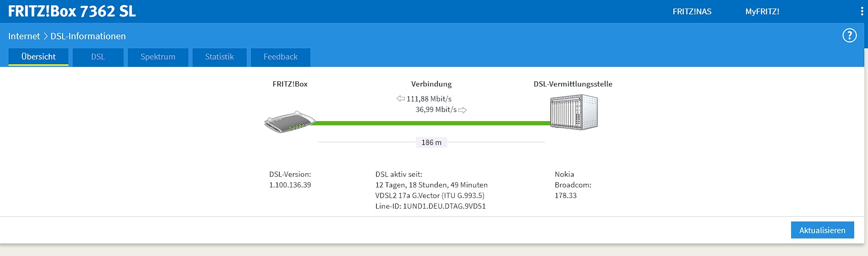This screenshot has height=256, width=868.
Task: Click the DSL-Version 1.100.136.39 value
Action: point(290,185)
